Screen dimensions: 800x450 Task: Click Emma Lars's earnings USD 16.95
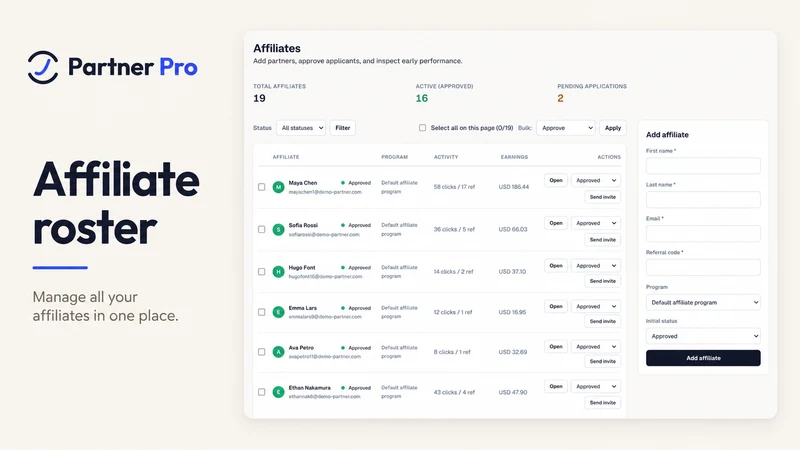coord(512,312)
